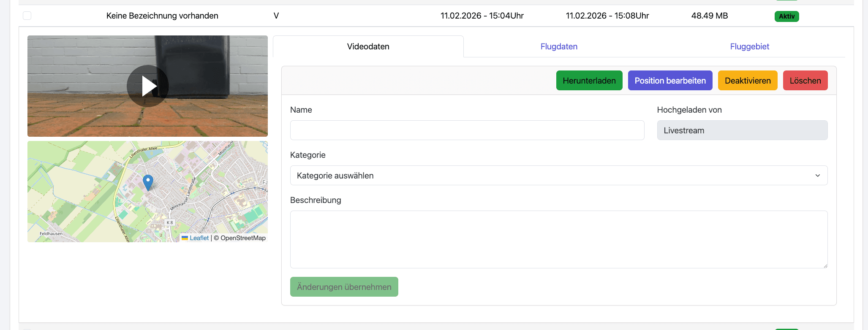Select the Videodaten tab

(368, 46)
